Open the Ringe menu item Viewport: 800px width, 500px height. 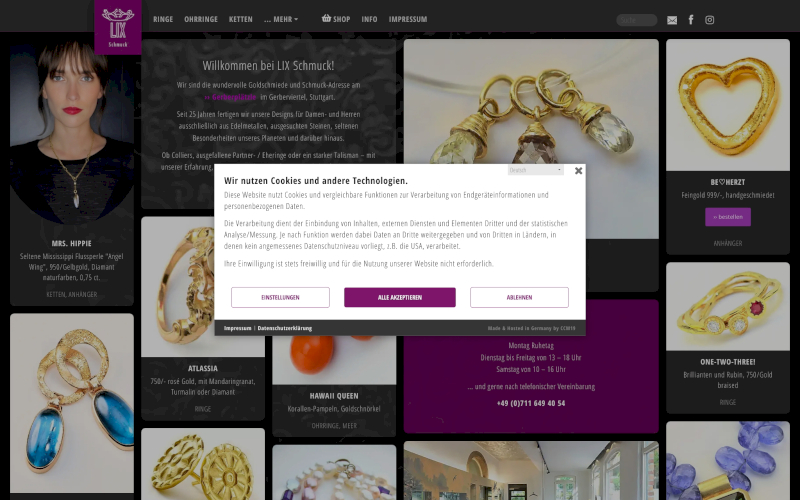click(163, 19)
